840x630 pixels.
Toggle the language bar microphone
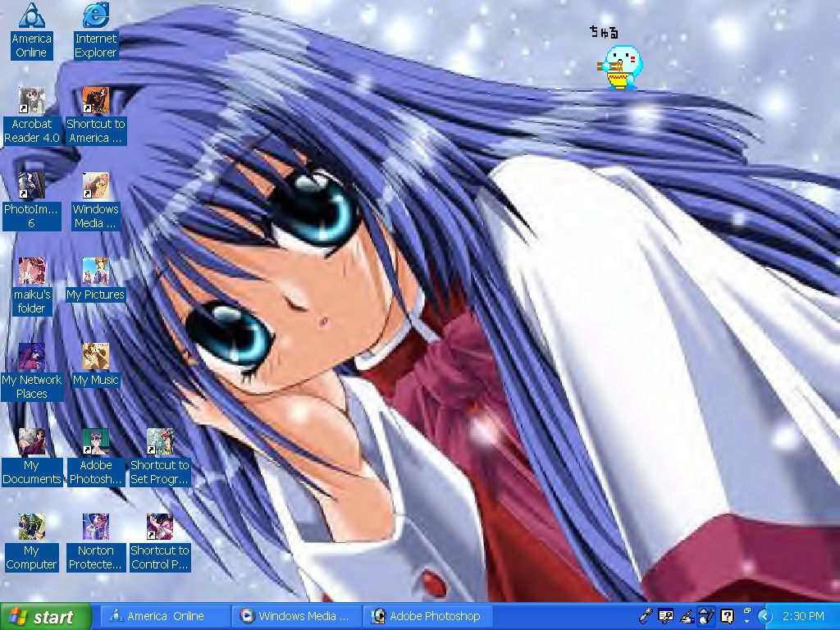pyautogui.click(x=646, y=615)
